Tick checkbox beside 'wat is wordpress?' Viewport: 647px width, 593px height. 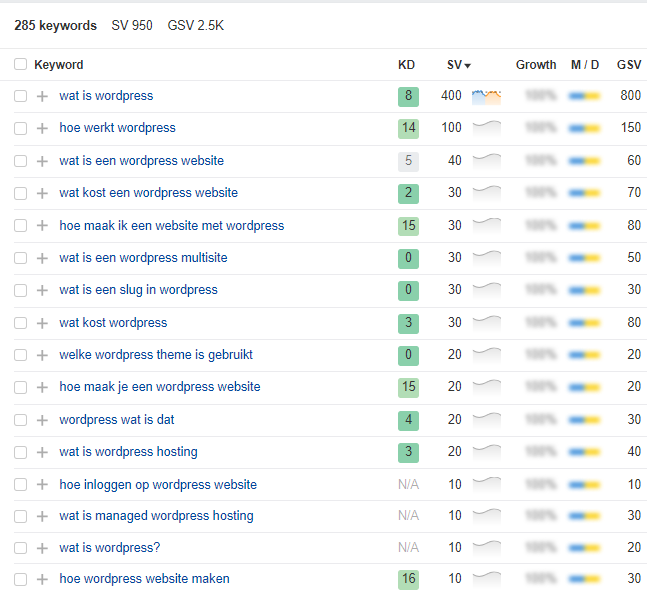coord(20,548)
